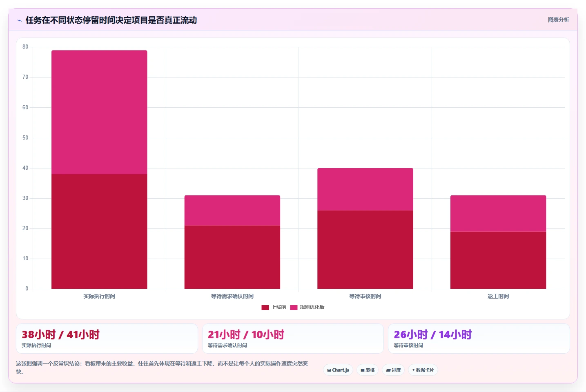Screen dimensions: 586x392
Task: Click the 进度 tag
Action: (393, 370)
